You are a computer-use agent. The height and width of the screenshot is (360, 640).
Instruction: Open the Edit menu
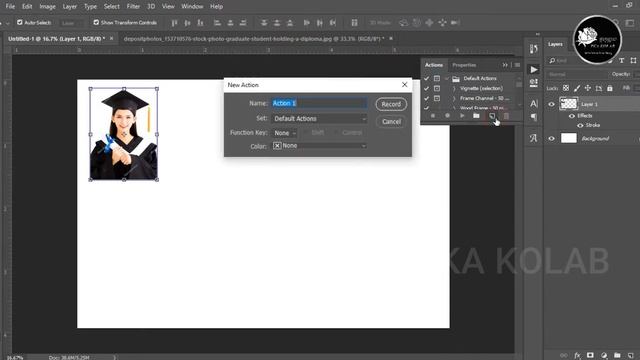pos(27,7)
